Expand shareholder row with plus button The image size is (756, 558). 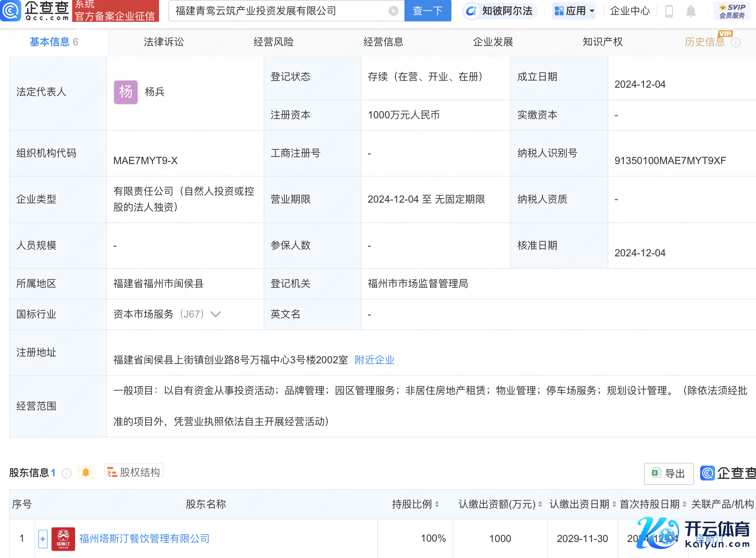click(43, 539)
